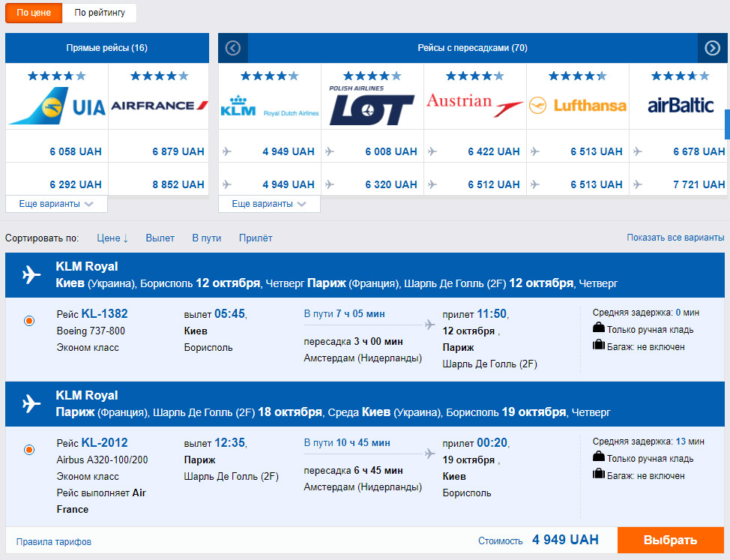Viewport: 730px width, 560px height.
Task: Open the Рейсы с пересадками (70) tab
Action: [x=472, y=48]
